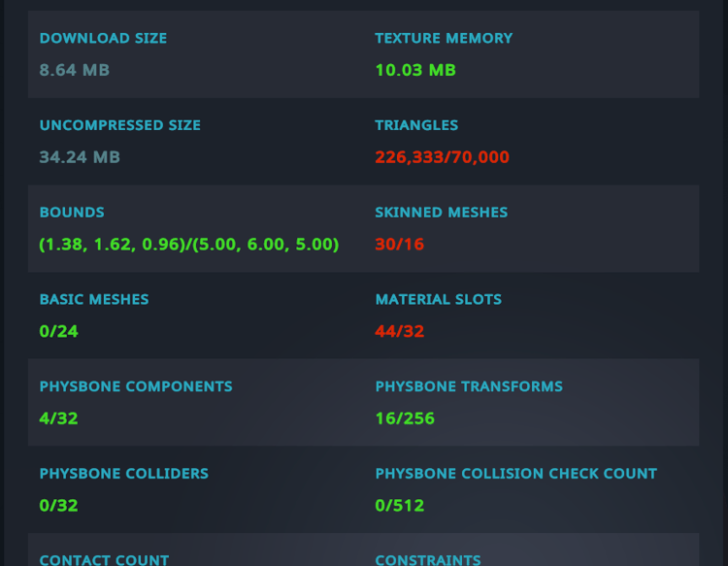Screen dimensions: 728x566
Task: Select the PHYSBONE TRANSFORMS label
Action: click(x=469, y=386)
